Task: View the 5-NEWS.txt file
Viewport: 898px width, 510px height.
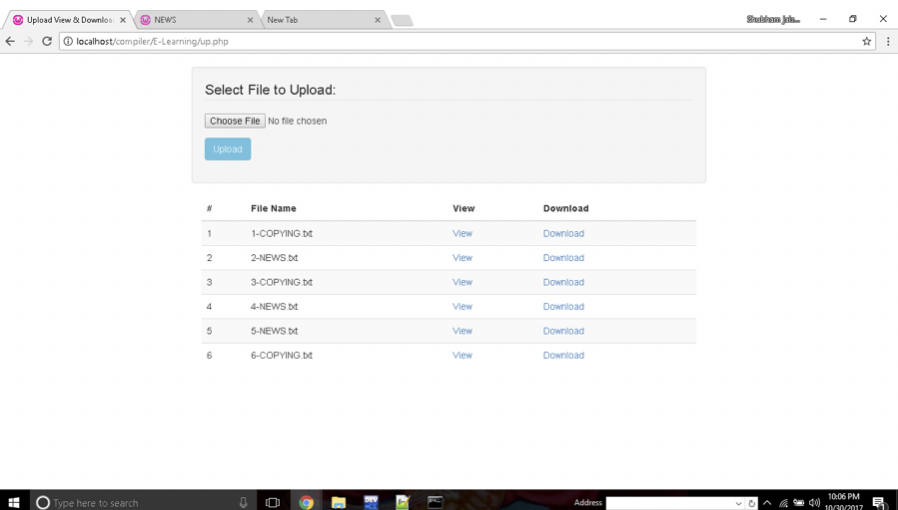Action: [x=462, y=331]
